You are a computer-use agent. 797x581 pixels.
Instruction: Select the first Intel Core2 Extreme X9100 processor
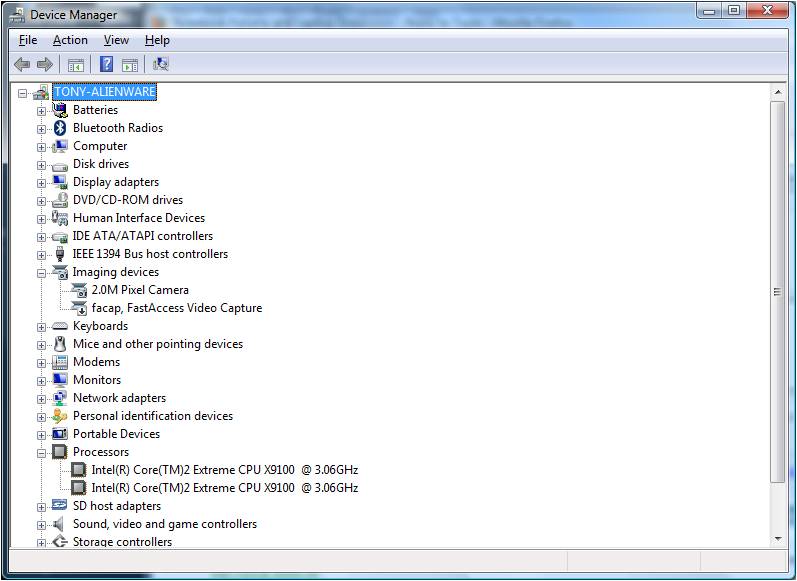pyautogui.click(x=225, y=470)
